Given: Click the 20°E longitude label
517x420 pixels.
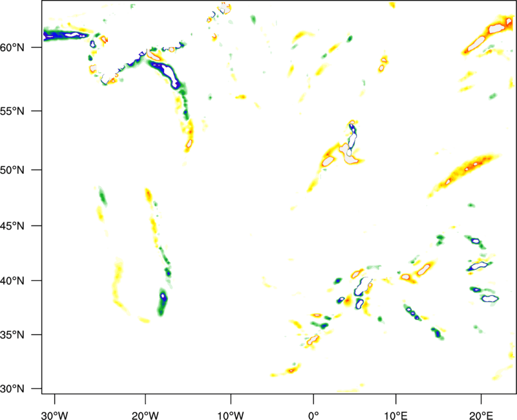Looking at the screenshot, I should coord(481,415).
